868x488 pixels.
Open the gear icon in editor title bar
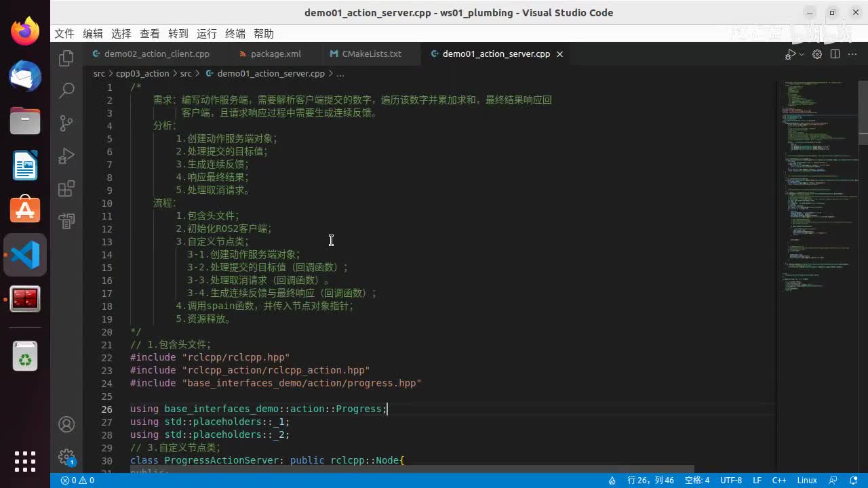pos(817,54)
